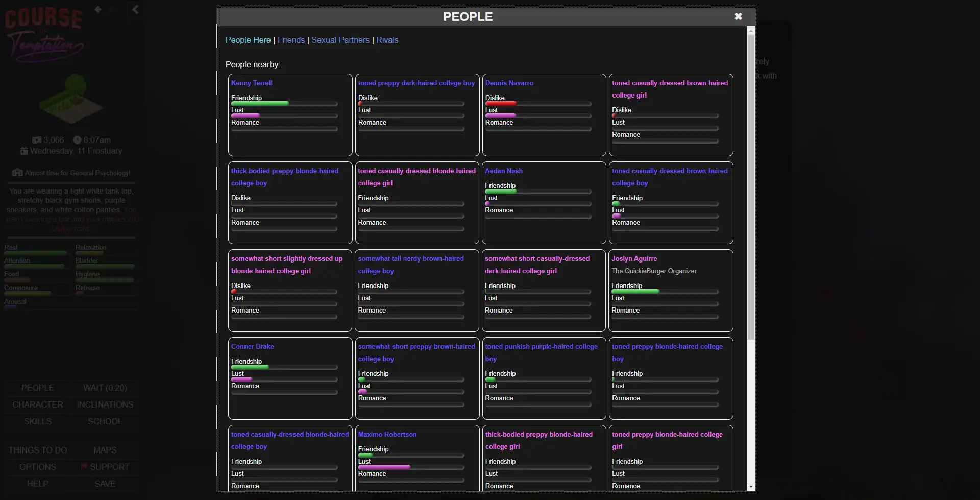Open THINGS TO DO
The image size is (980, 500).
click(37, 450)
